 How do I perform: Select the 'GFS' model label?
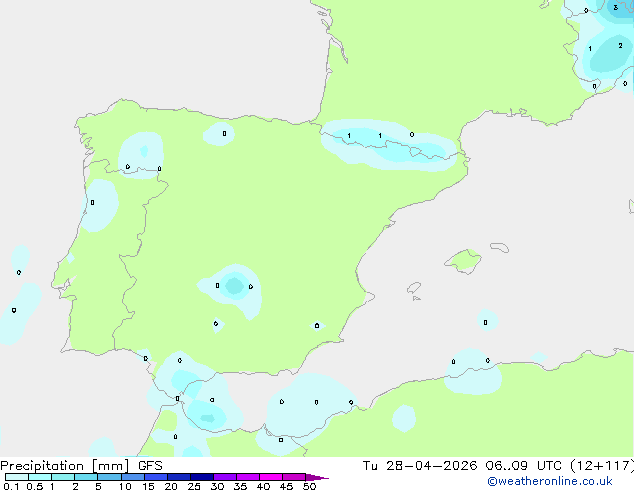tap(150, 466)
